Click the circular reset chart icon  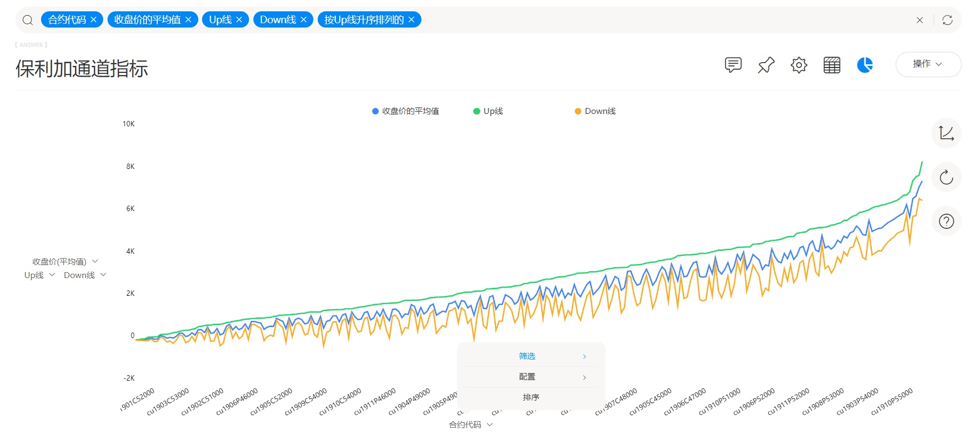pos(947,177)
